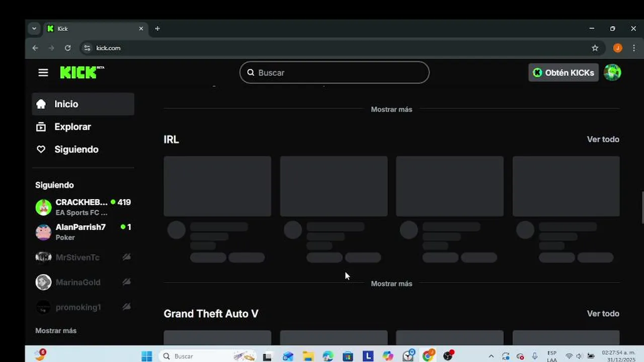Click promoking1 offline status icon

(x=127, y=307)
